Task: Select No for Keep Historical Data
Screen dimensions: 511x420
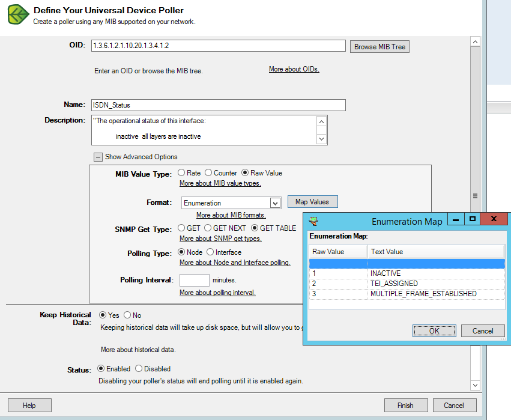Action: click(x=127, y=315)
